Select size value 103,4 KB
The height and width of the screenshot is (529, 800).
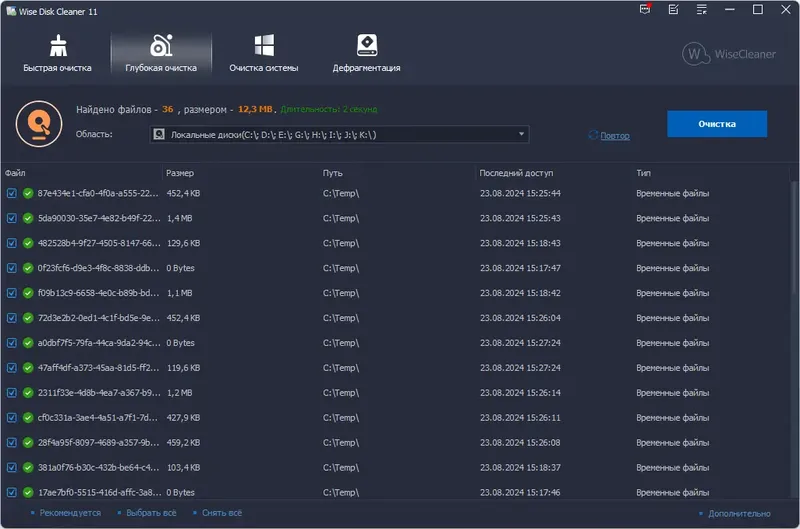(183, 468)
